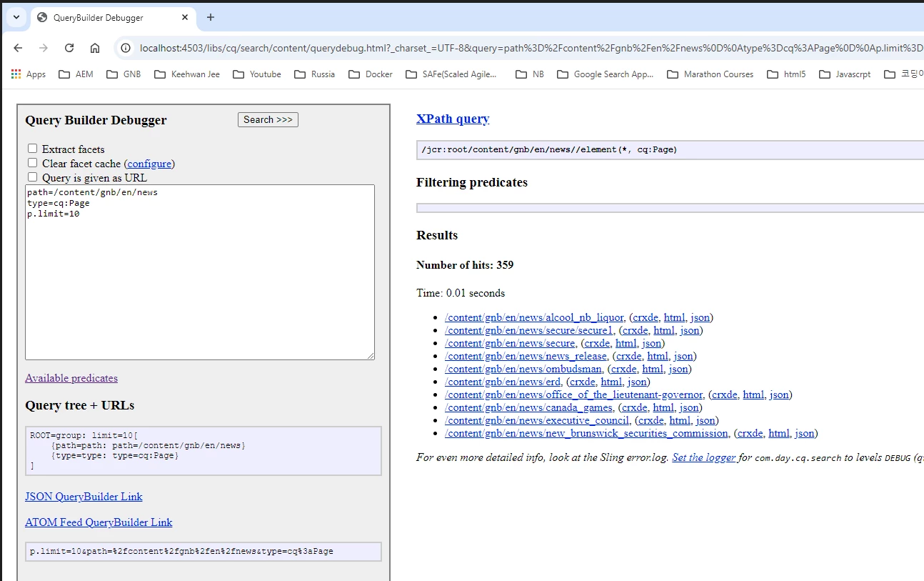Open the Apps grid shortcut

pyautogui.click(x=29, y=74)
